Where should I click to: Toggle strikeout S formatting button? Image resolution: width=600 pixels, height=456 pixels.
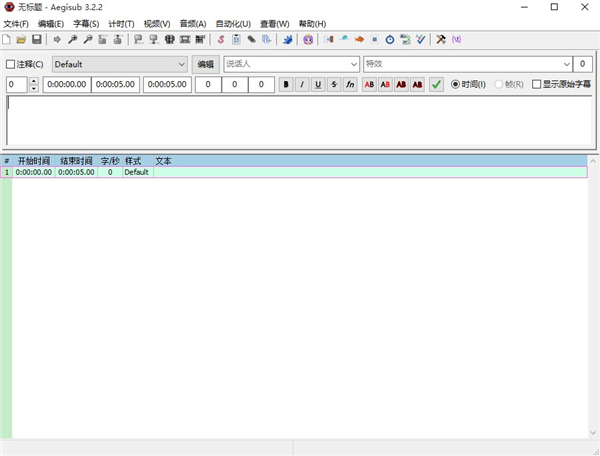[x=334, y=84]
